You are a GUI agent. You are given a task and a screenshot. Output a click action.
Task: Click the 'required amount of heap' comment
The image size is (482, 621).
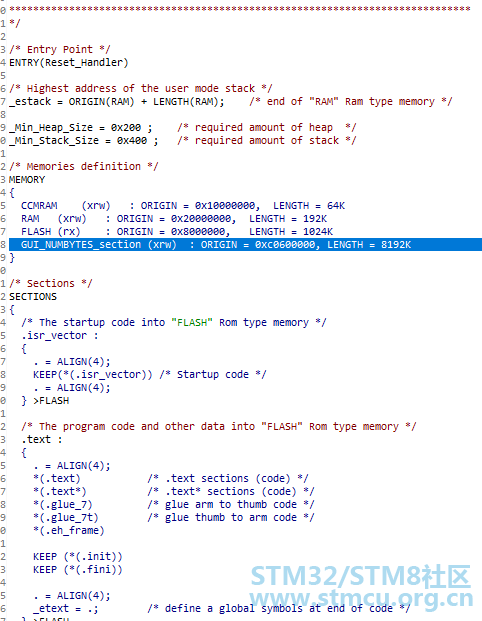tap(267, 128)
